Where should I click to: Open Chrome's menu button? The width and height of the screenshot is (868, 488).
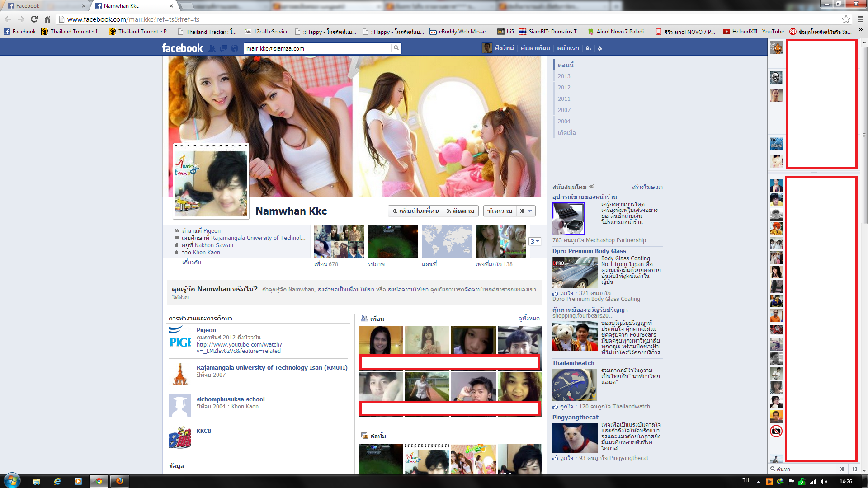(860, 19)
